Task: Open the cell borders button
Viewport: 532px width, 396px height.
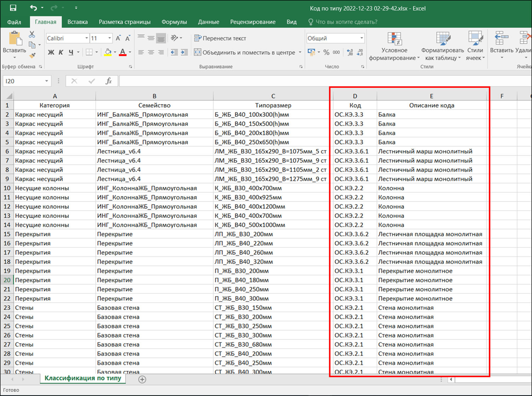Action: [89, 52]
